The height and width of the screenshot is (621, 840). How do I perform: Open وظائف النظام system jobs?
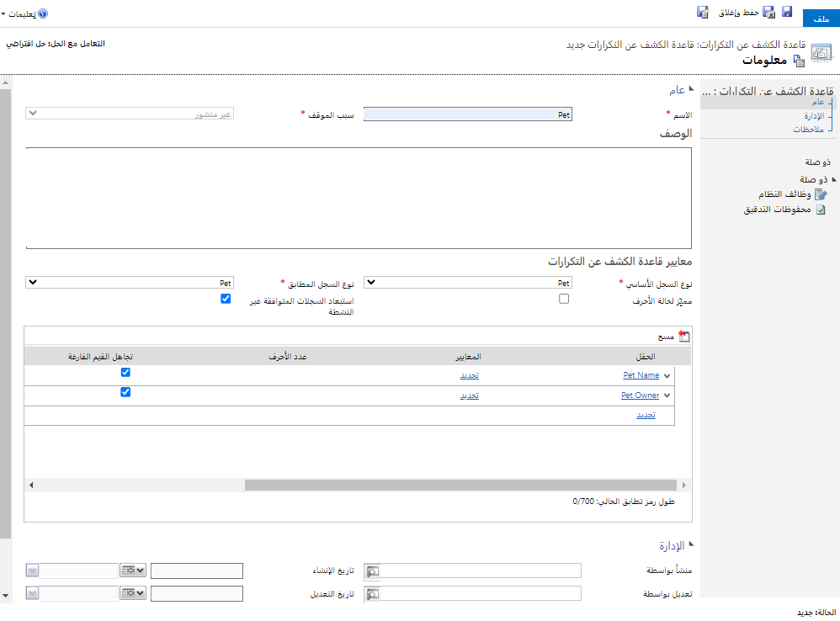(784, 194)
